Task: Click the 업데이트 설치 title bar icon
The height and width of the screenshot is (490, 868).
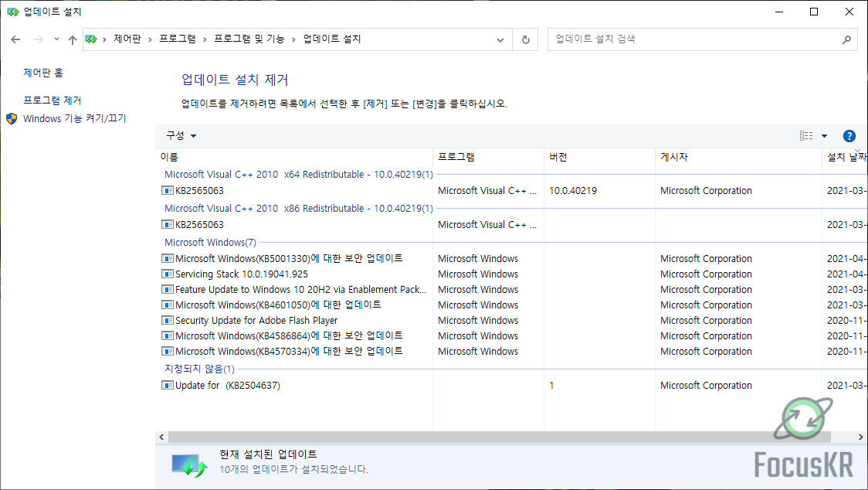Action: coord(12,12)
